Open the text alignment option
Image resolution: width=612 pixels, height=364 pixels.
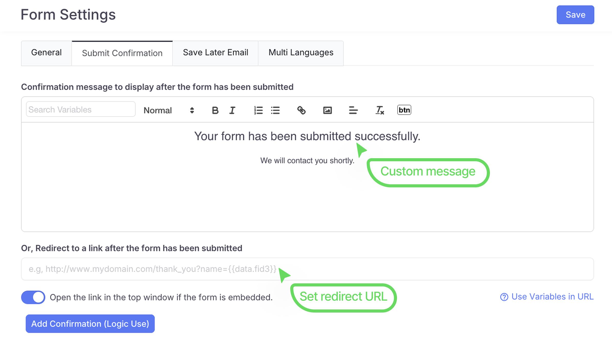[x=353, y=110]
